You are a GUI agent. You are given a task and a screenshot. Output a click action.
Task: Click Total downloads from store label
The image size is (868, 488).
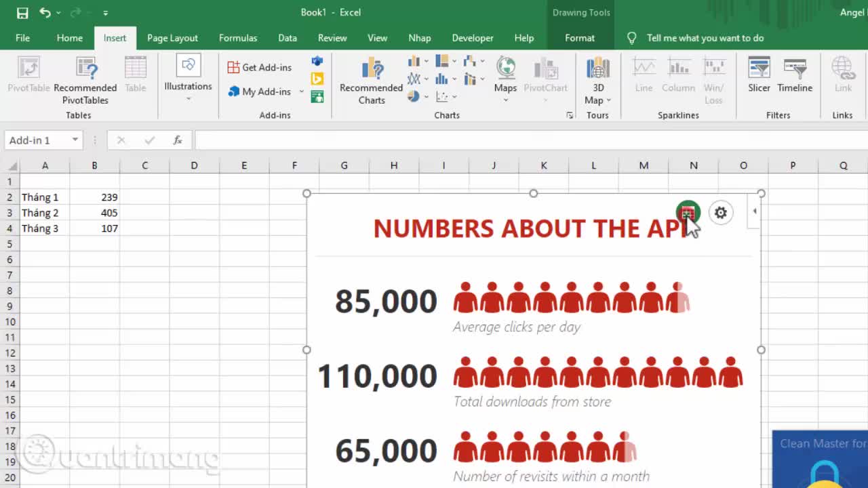coord(532,402)
